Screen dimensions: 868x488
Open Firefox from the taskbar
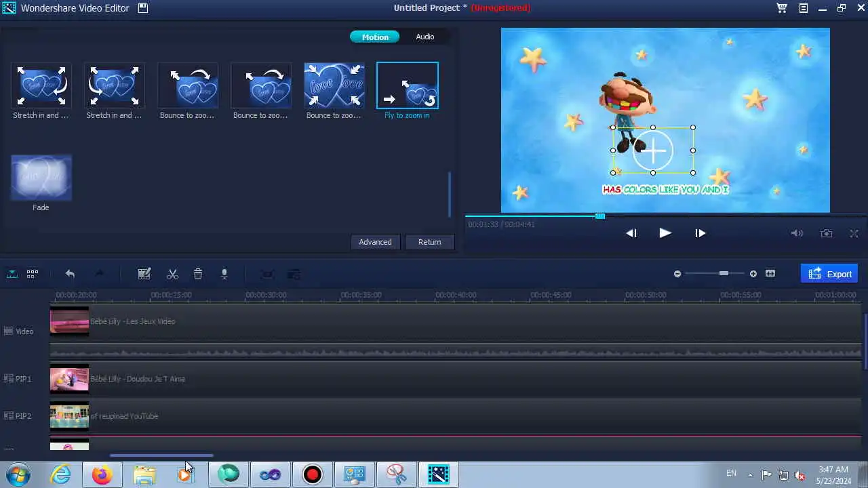(x=102, y=474)
